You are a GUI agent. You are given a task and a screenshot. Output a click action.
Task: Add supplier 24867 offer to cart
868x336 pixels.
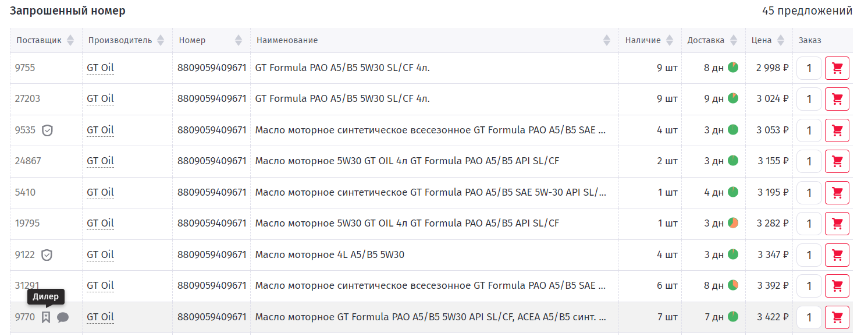pyautogui.click(x=837, y=161)
